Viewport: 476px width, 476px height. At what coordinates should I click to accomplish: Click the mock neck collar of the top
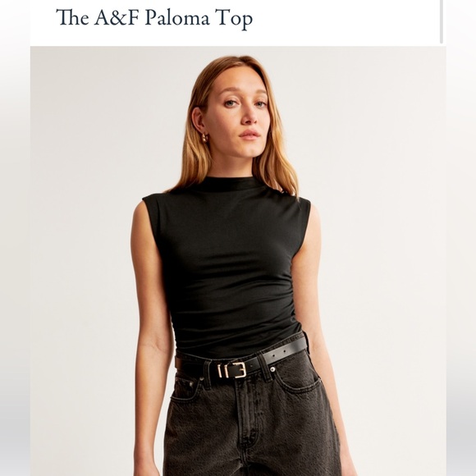click(x=230, y=184)
